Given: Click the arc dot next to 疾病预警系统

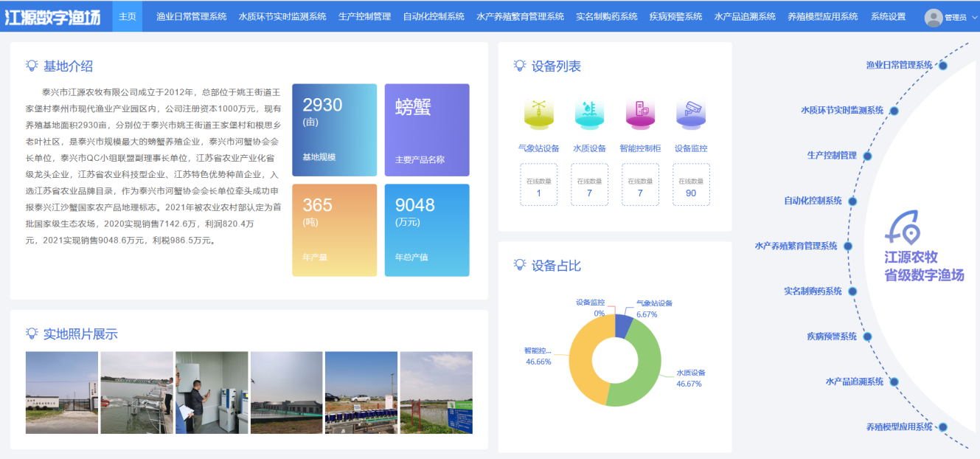Looking at the screenshot, I should click(x=867, y=337).
